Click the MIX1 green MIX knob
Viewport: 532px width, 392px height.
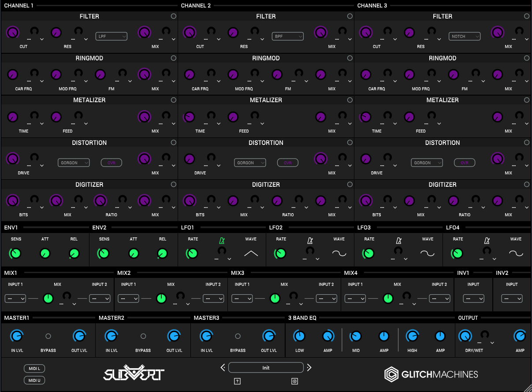point(48,299)
